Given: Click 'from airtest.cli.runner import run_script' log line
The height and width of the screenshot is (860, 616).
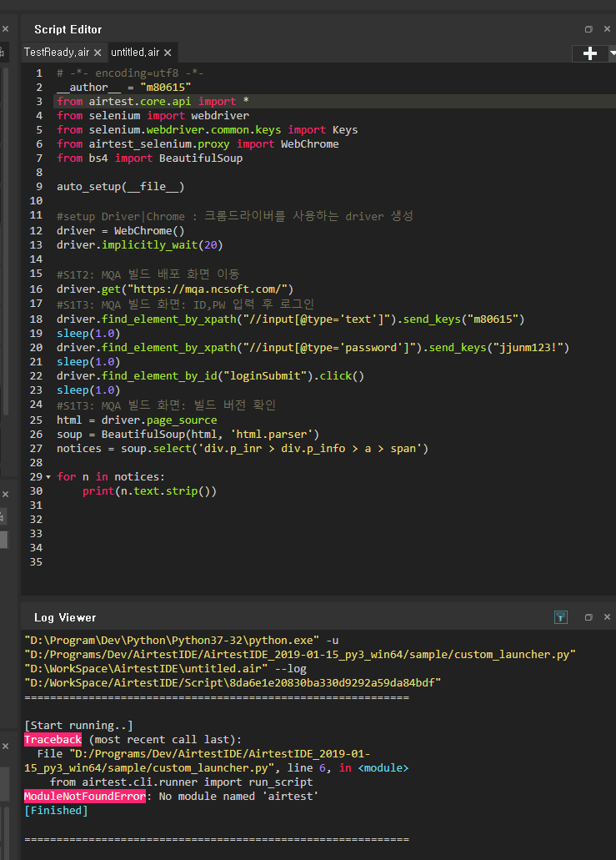Looking at the screenshot, I should tap(181, 782).
